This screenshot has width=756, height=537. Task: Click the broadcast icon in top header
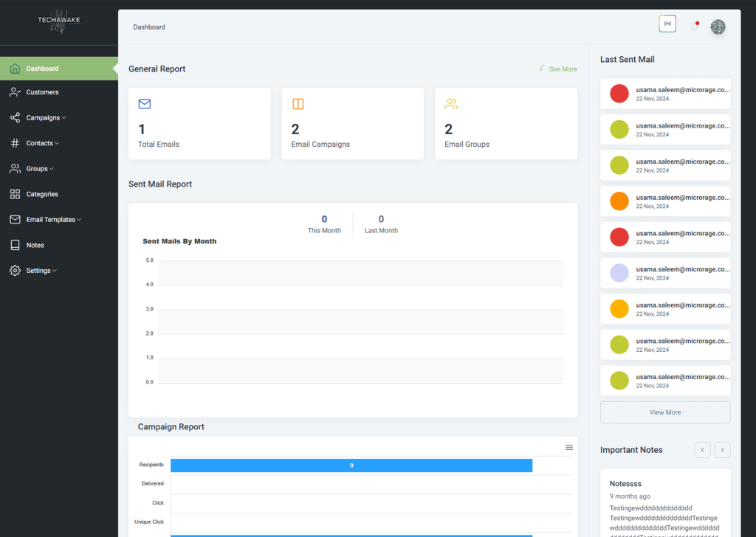click(667, 24)
